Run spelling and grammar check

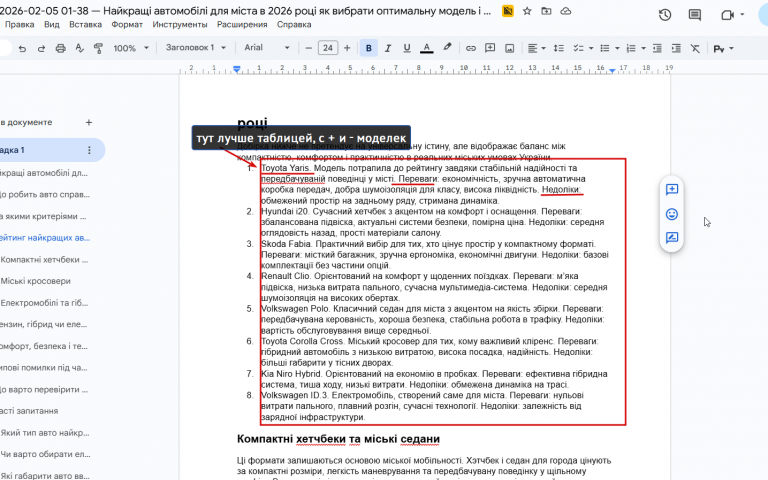pos(79,48)
